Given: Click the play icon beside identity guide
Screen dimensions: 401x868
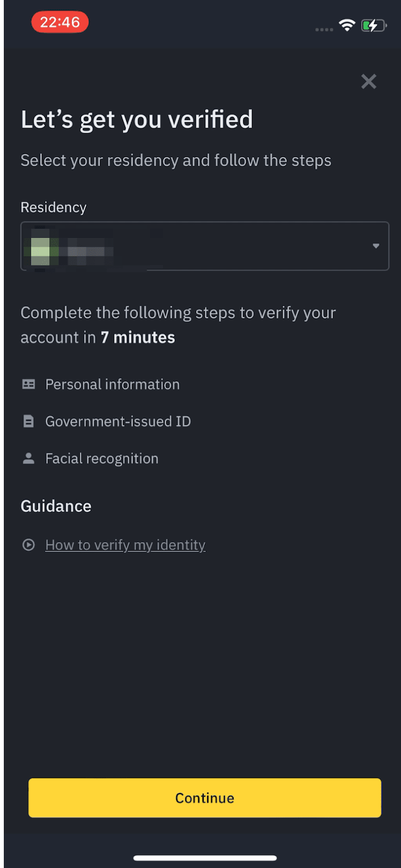Looking at the screenshot, I should 29,544.
